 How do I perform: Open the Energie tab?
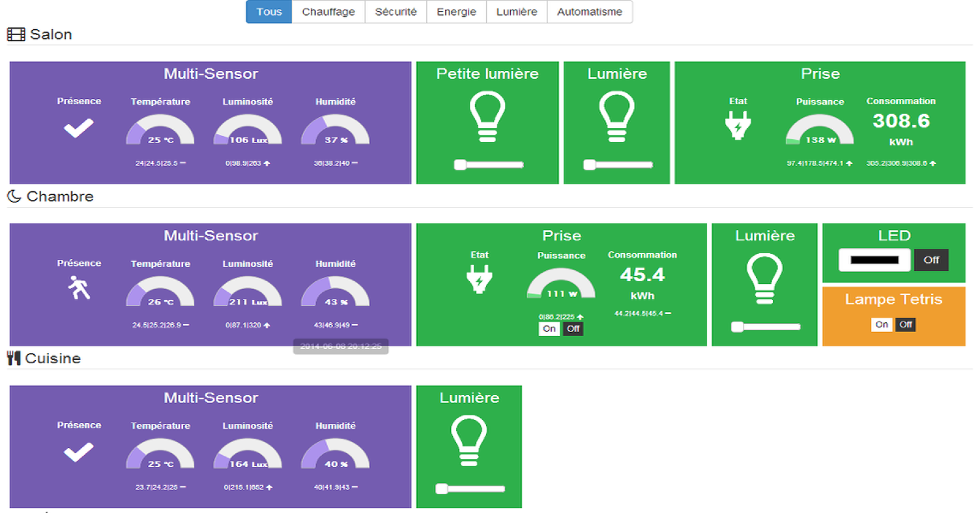tap(456, 12)
